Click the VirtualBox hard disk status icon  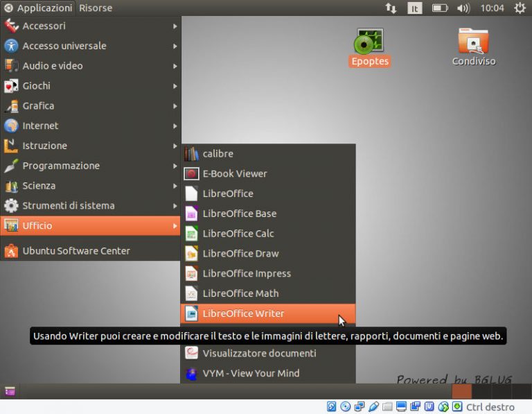click(332, 406)
